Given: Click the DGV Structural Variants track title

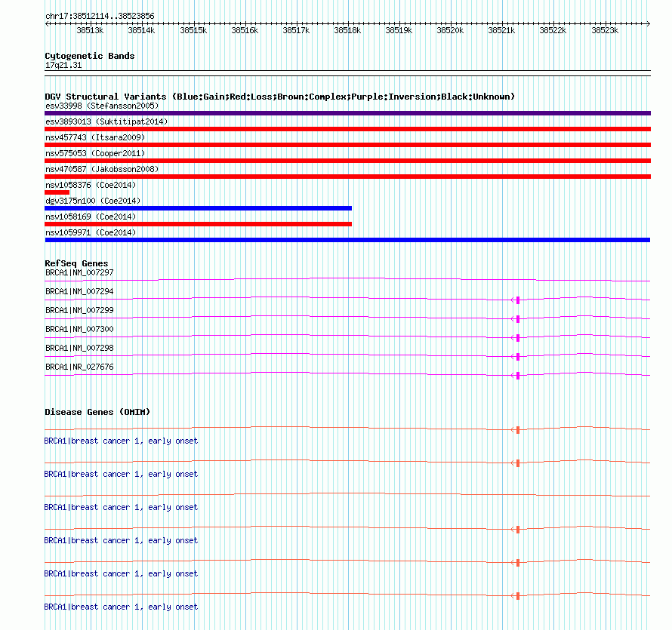Looking at the screenshot, I should click(x=280, y=97).
